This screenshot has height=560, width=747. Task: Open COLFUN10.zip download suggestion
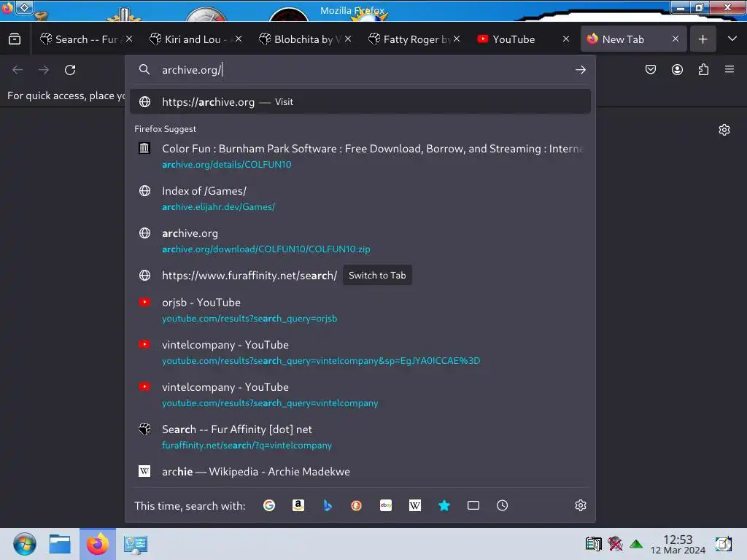[360, 241]
